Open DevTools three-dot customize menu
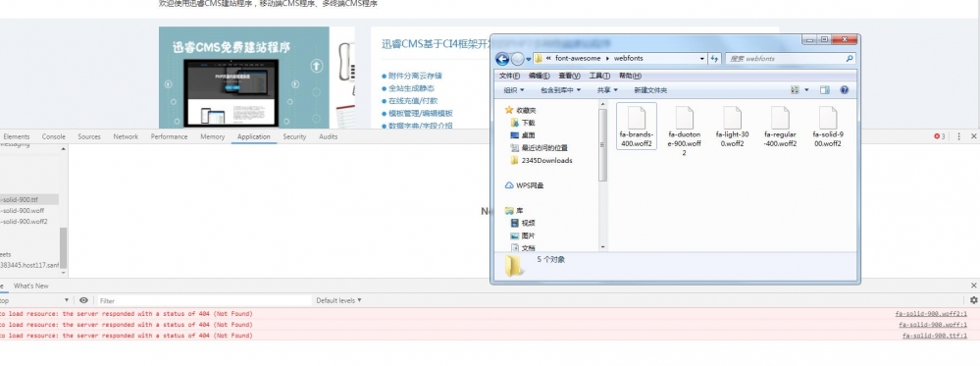This screenshot has width=980, height=366. (x=958, y=136)
